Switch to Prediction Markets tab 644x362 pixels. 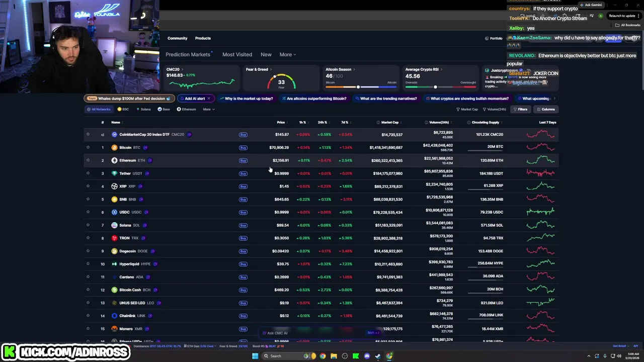pos(188,54)
